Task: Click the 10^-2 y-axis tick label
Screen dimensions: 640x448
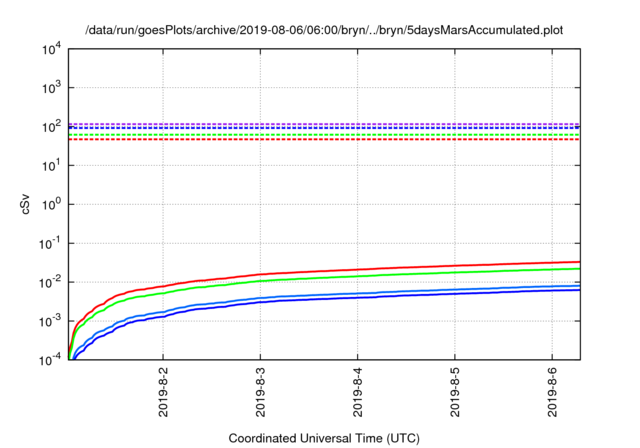Action: [x=51, y=282]
